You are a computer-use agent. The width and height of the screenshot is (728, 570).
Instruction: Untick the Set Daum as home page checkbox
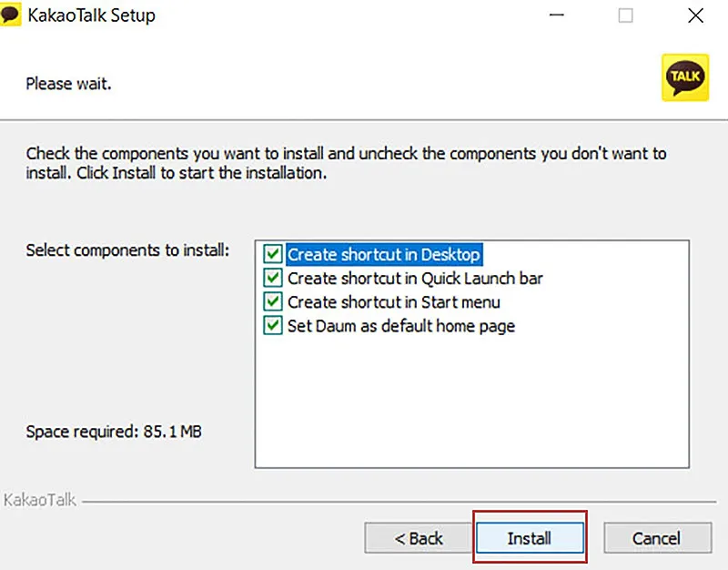[273, 325]
